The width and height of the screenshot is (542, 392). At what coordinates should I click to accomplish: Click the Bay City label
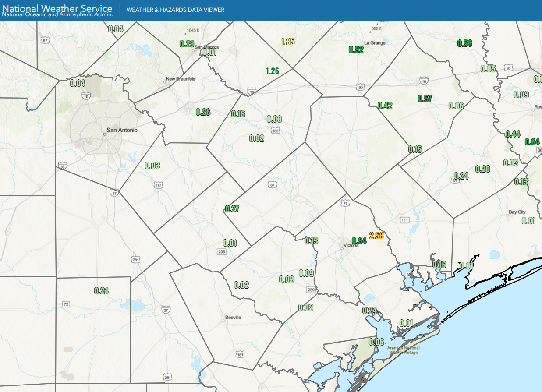[x=517, y=212]
